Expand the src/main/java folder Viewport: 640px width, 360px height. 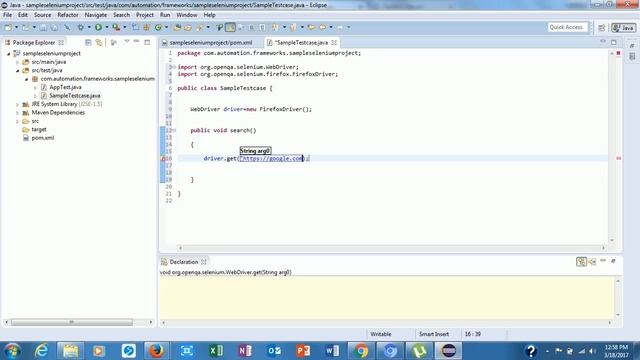[x=18, y=62]
